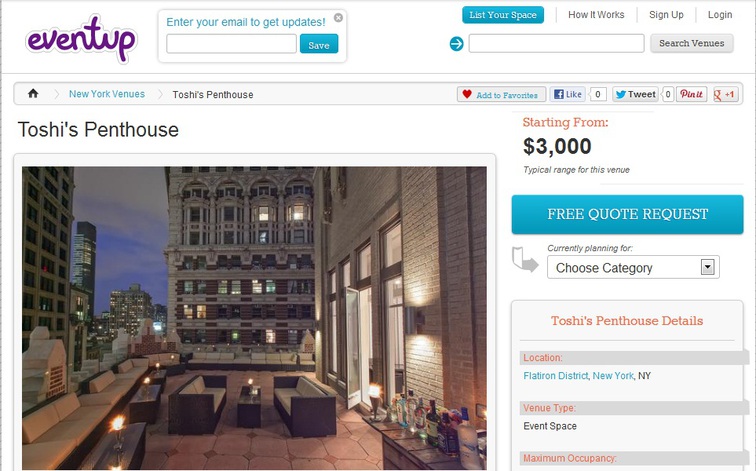
Task: Click the home icon in breadcrumb
Action: point(33,94)
